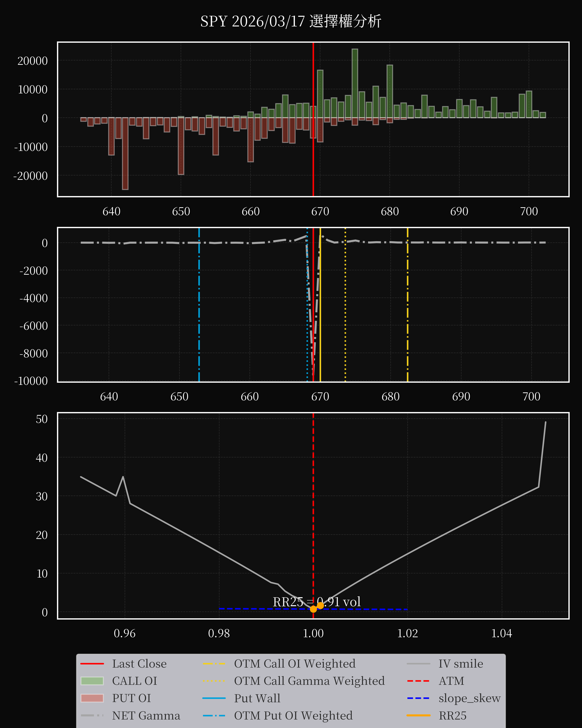The height and width of the screenshot is (728, 582).
Task: Click the 0.98 x-axis label in IV chart
Action: tap(219, 633)
